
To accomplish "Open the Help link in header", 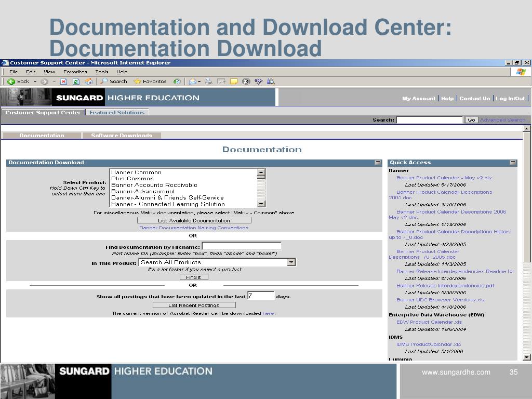I will click(x=447, y=98).
